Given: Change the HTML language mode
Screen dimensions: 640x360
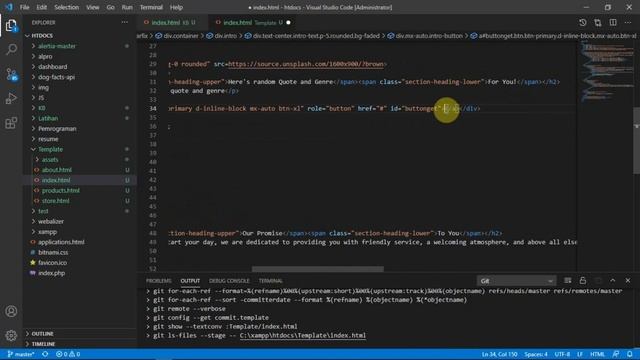Looking at the screenshot, I should pos(597,354).
